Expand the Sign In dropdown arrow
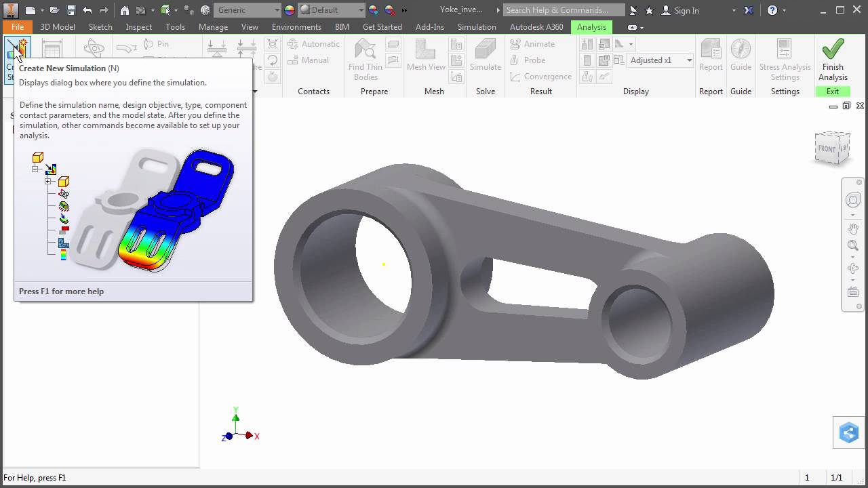Image resolution: width=868 pixels, height=488 pixels. (x=734, y=10)
